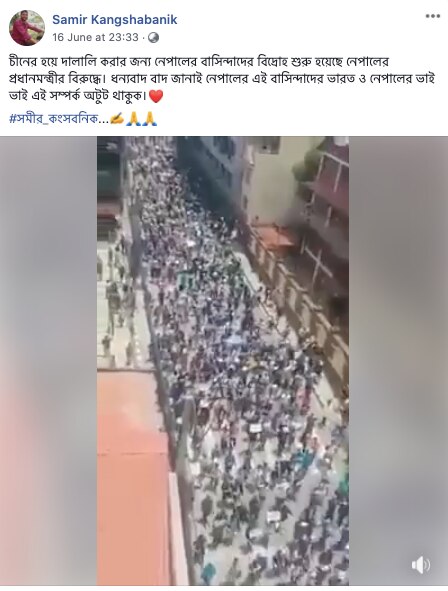This screenshot has width=448, height=591.
Task: Click the second line of post text
Action: click(x=222, y=78)
